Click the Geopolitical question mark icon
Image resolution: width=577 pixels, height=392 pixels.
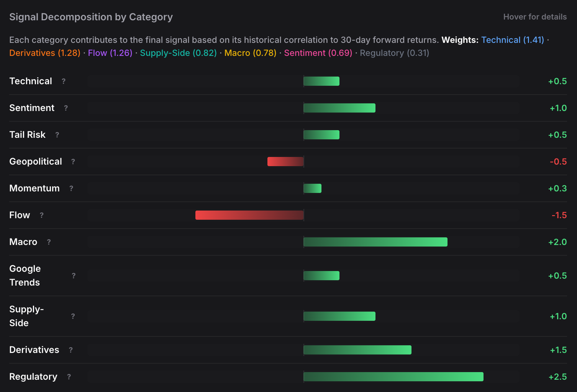coord(73,162)
